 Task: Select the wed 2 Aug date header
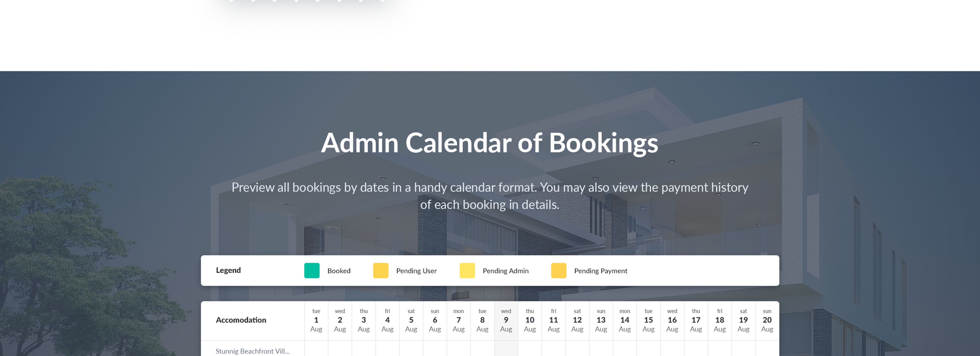(x=340, y=320)
